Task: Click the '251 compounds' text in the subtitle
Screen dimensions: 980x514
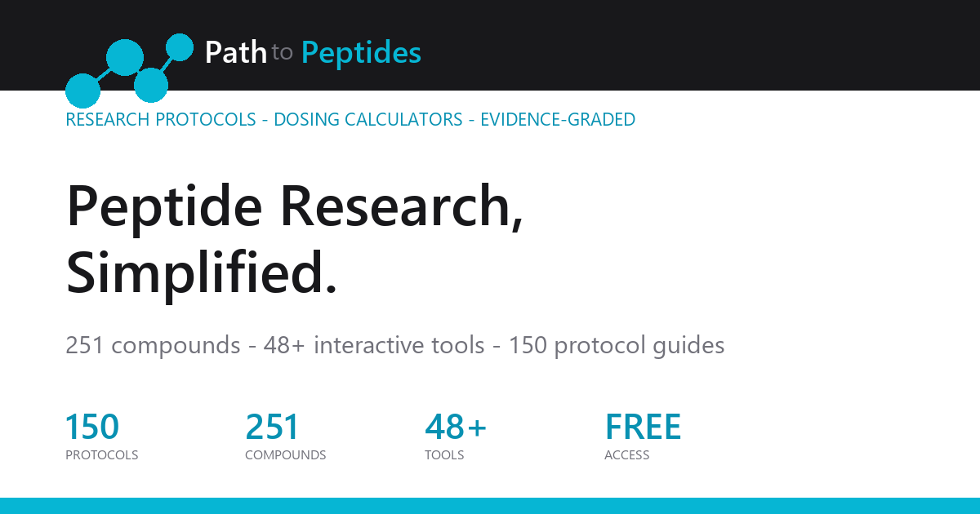Action: point(153,346)
